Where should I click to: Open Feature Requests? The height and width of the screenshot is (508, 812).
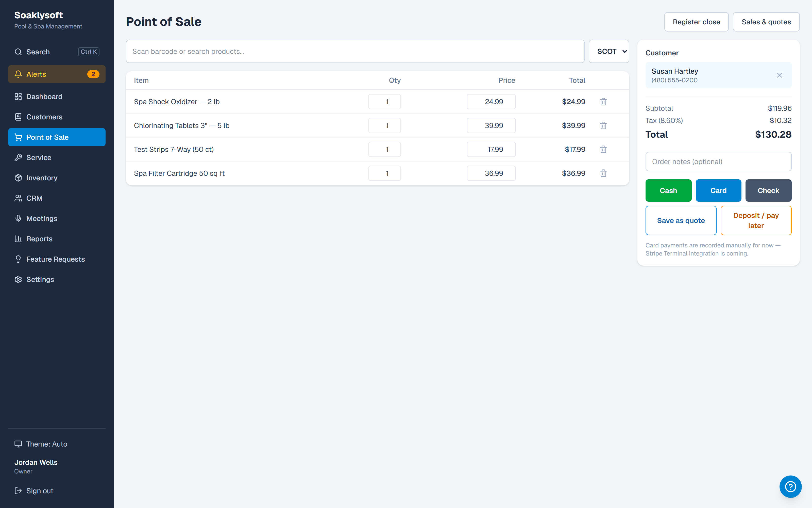coord(57,259)
